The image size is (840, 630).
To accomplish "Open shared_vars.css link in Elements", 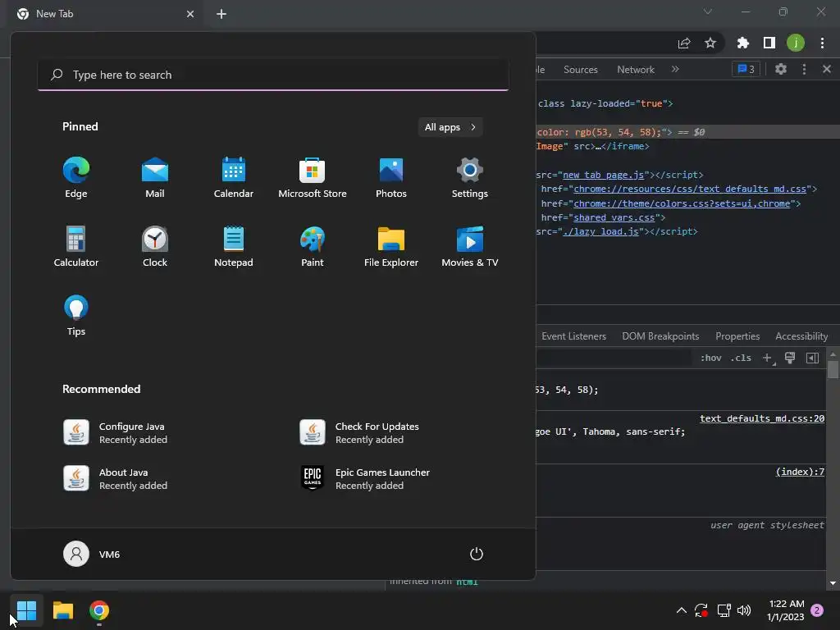I will pos(614,217).
